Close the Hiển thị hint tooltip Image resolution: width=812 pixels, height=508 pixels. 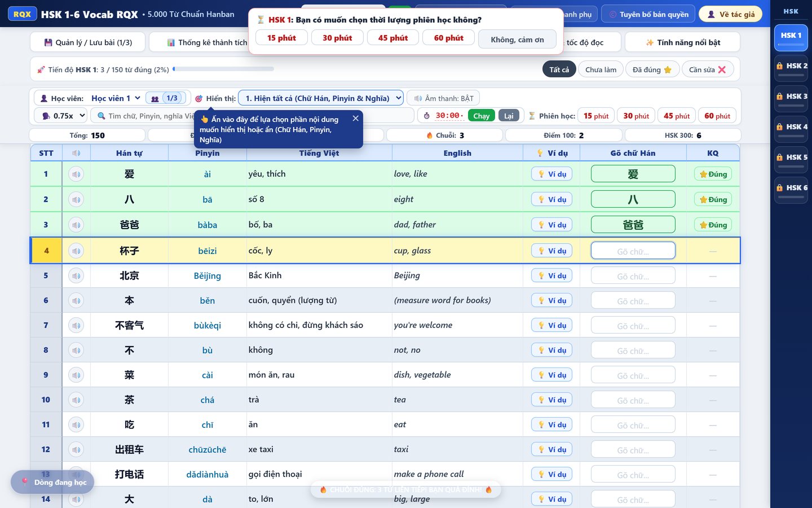tap(355, 119)
